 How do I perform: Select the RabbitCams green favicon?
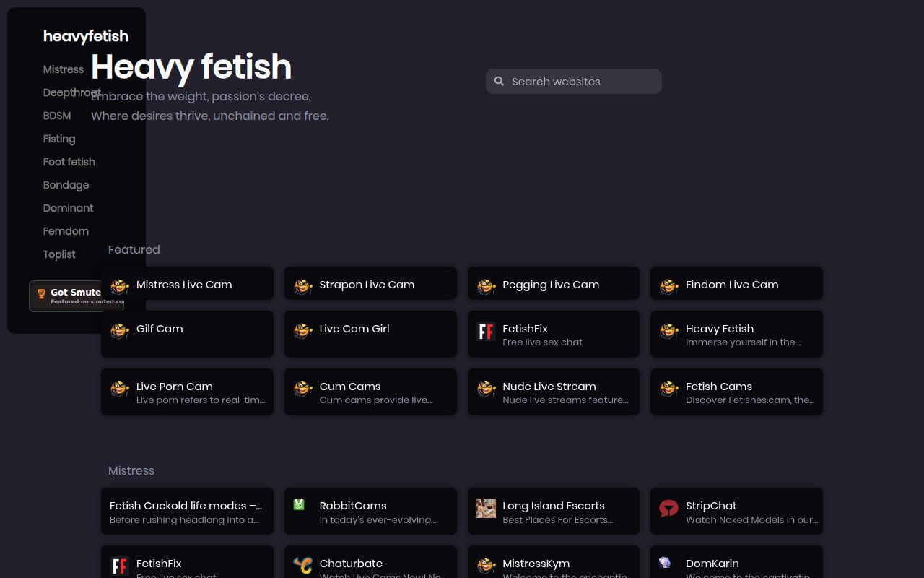coord(298,504)
